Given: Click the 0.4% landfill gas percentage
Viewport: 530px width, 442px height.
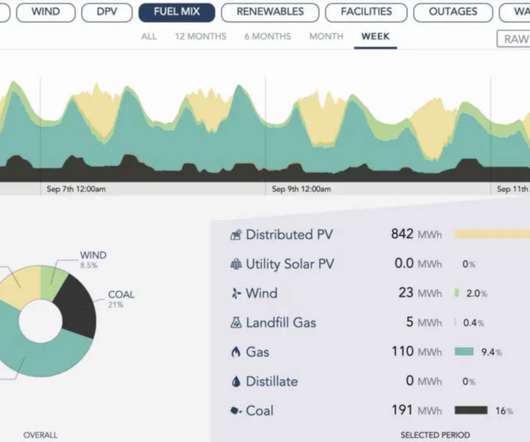Looking at the screenshot, I should tap(473, 323).
